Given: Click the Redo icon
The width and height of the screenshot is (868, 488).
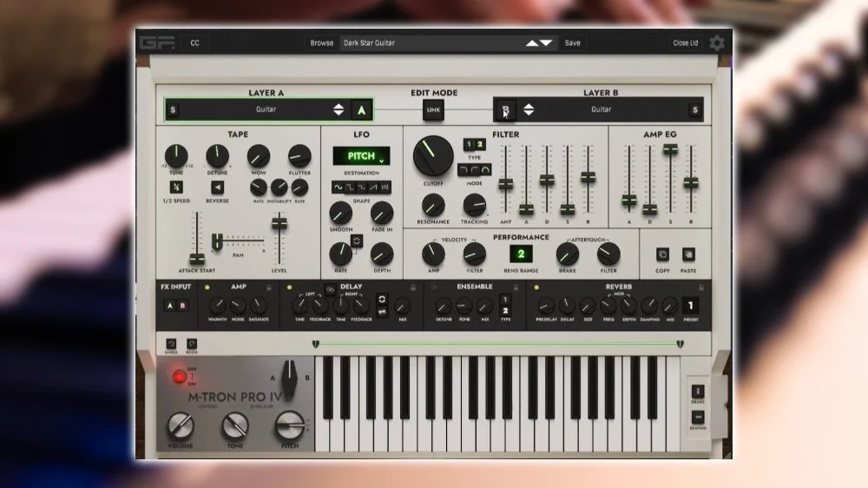Looking at the screenshot, I should pyautogui.click(x=192, y=344).
